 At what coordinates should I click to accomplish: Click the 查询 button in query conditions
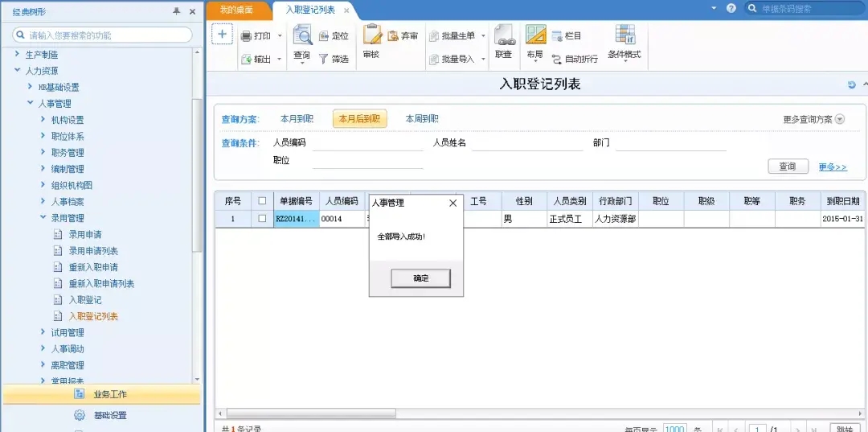[788, 167]
